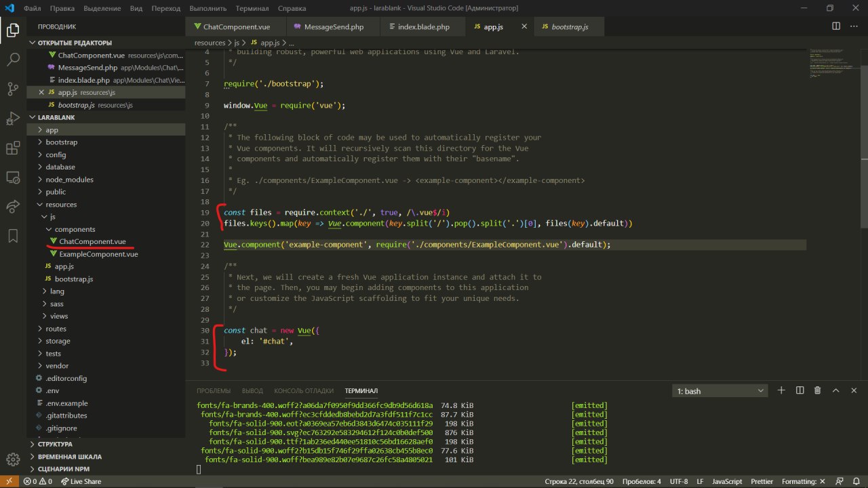Split the terminal pane
The width and height of the screenshot is (868, 488).
[x=800, y=390]
